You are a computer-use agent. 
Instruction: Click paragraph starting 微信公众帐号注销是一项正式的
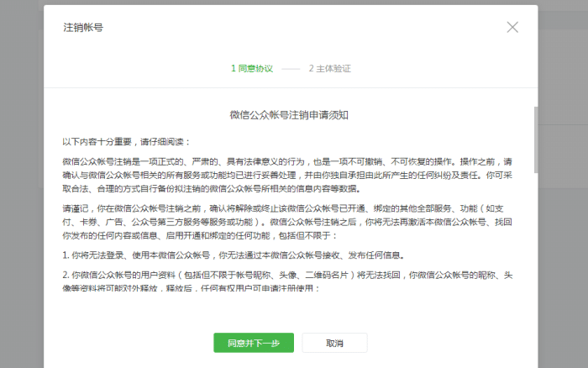287,176
